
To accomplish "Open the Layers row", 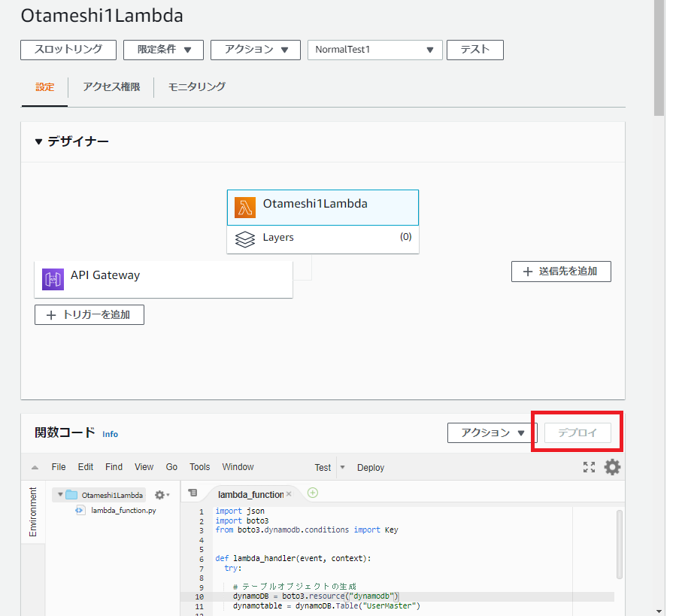I will (323, 239).
